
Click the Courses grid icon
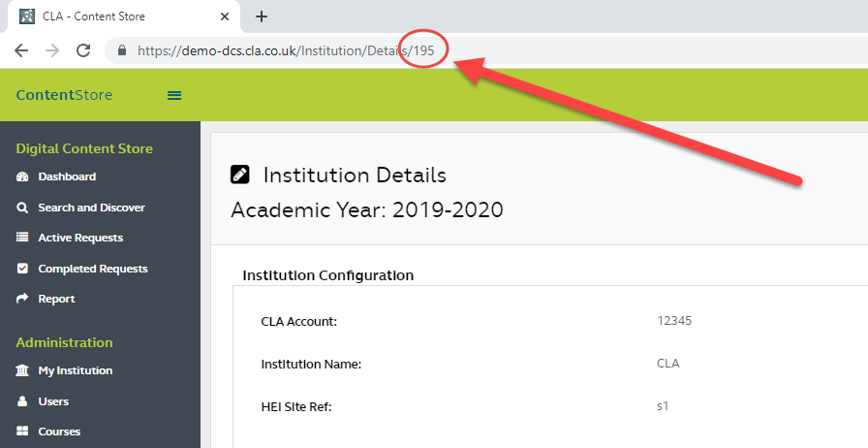pos(22,432)
